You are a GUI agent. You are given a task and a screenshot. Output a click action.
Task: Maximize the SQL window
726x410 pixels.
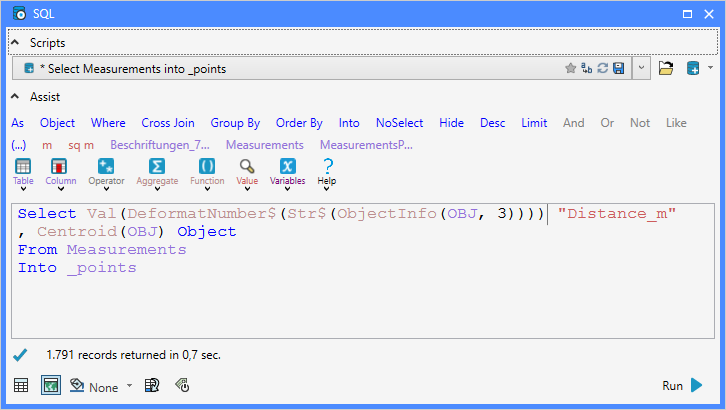(688, 14)
